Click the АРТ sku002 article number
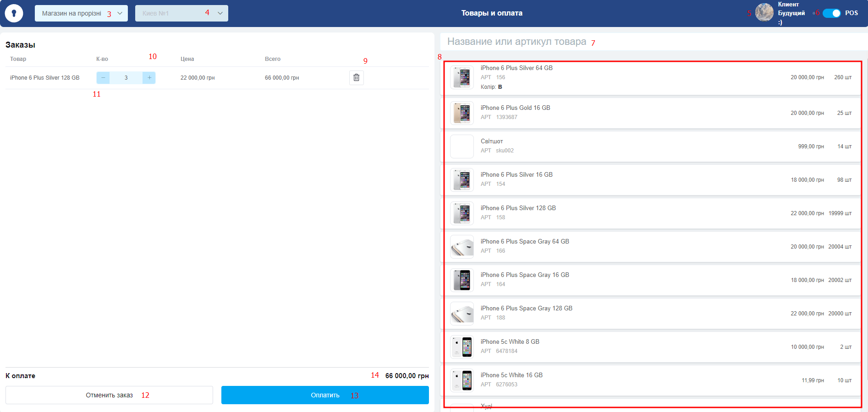The image size is (868, 412). 497,151
